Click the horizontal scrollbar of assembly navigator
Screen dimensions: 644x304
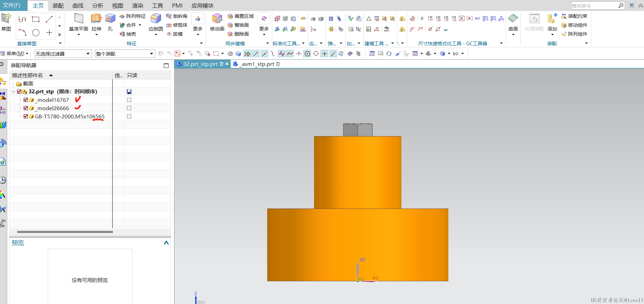click(x=65, y=232)
